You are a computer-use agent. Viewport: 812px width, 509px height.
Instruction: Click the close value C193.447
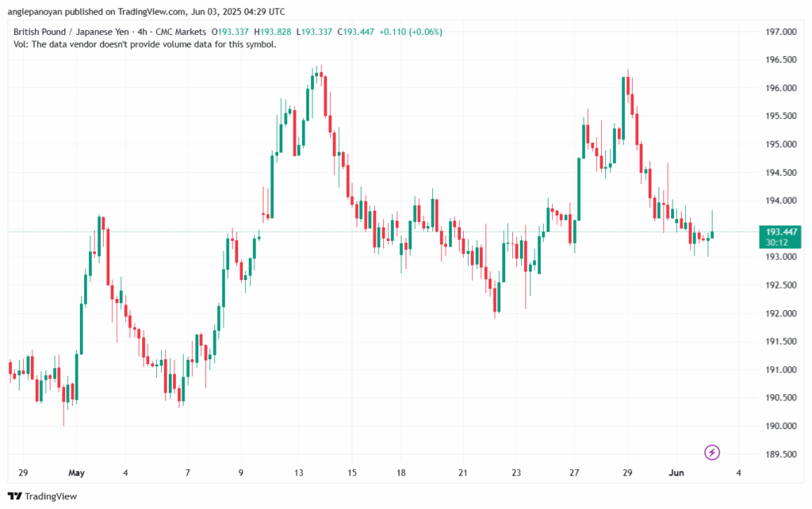pyautogui.click(x=356, y=32)
